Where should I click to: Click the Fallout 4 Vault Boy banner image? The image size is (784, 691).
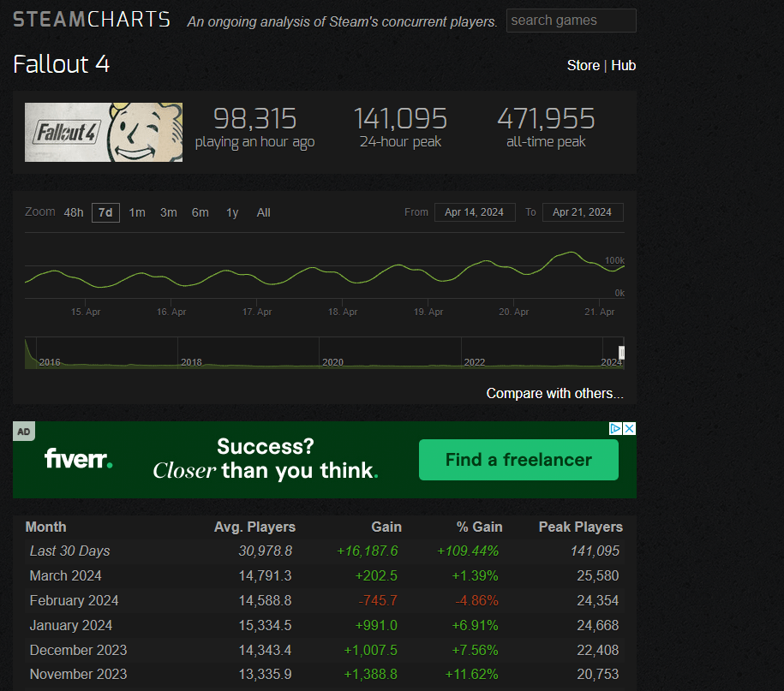click(104, 133)
